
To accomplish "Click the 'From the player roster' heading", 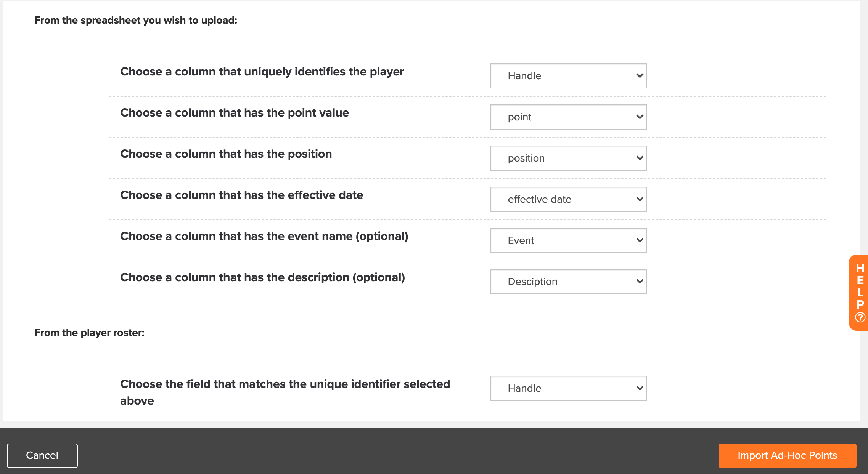I will (x=89, y=333).
